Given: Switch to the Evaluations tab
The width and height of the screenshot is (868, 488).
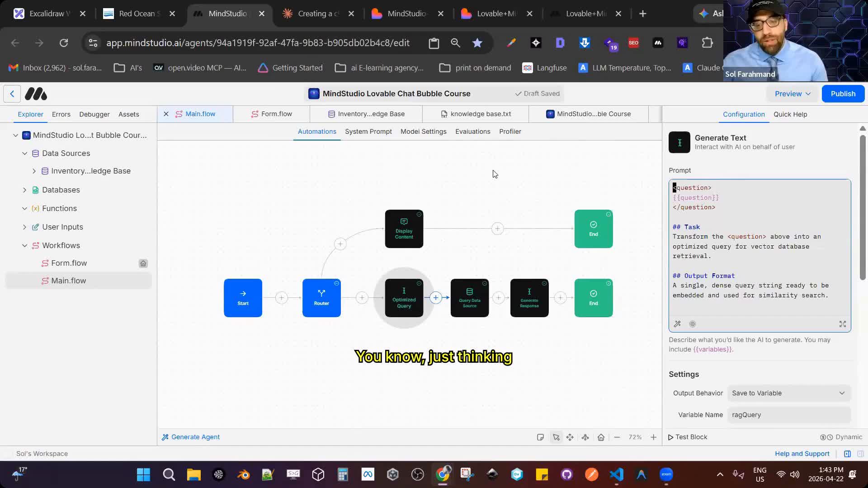Looking at the screenshot, I should pos(473,131).
